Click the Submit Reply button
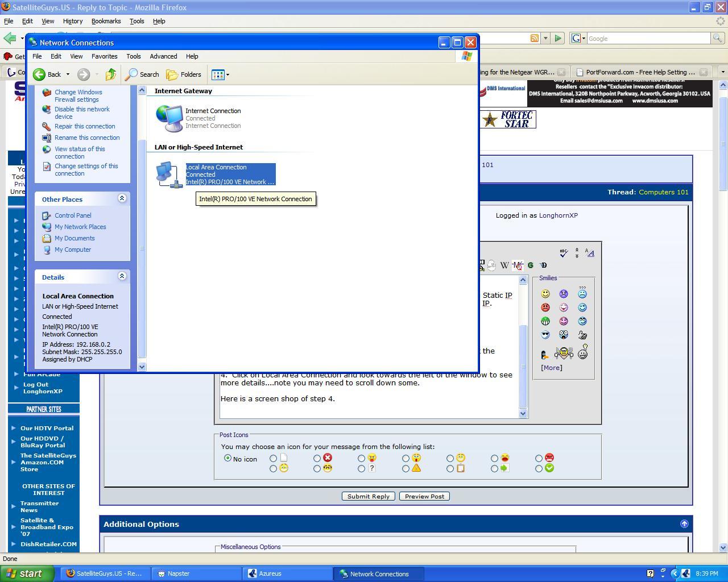 (369, 496)
